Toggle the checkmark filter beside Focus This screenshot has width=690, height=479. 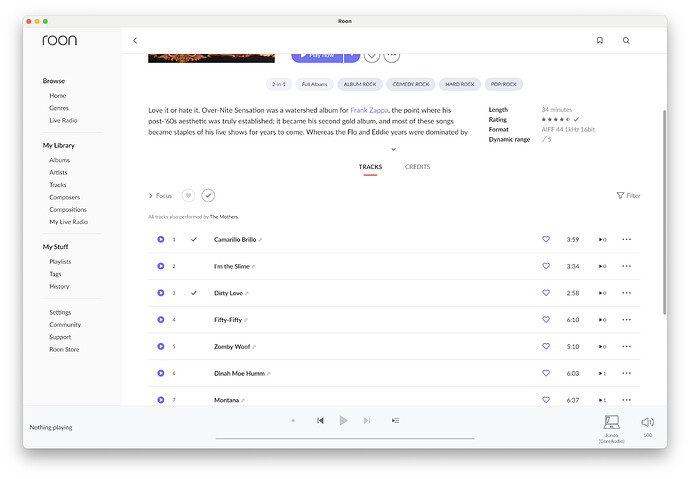pos(208,196)
